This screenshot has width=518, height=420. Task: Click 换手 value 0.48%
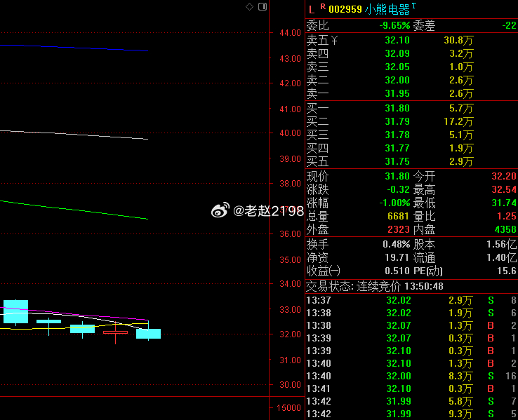tap(396, 245)
